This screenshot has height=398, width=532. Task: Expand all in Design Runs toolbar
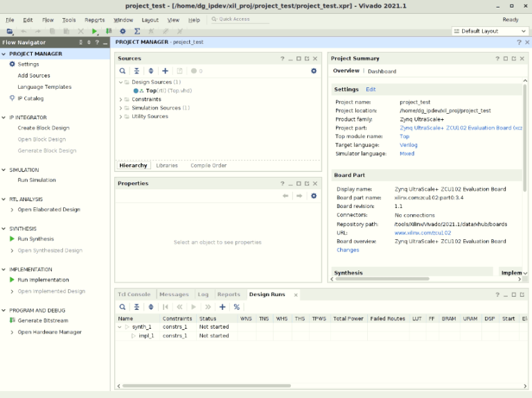[x=151, y=307]
